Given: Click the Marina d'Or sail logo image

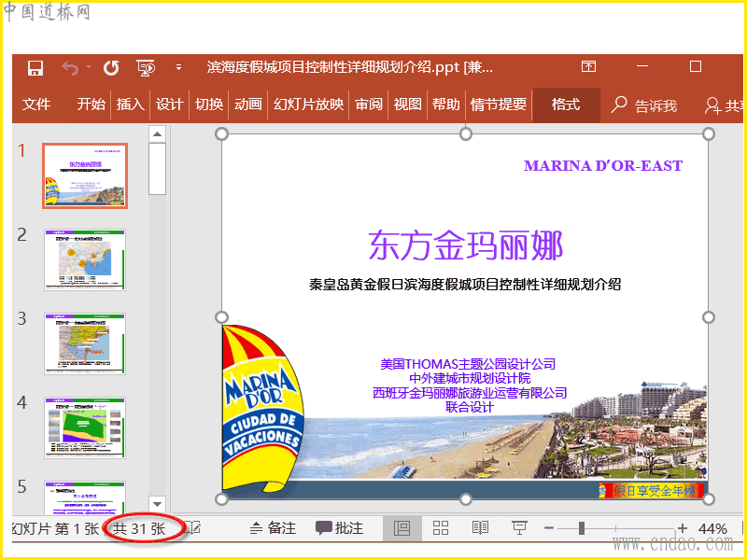Looking at the screenshot, I should click(263, 409).
